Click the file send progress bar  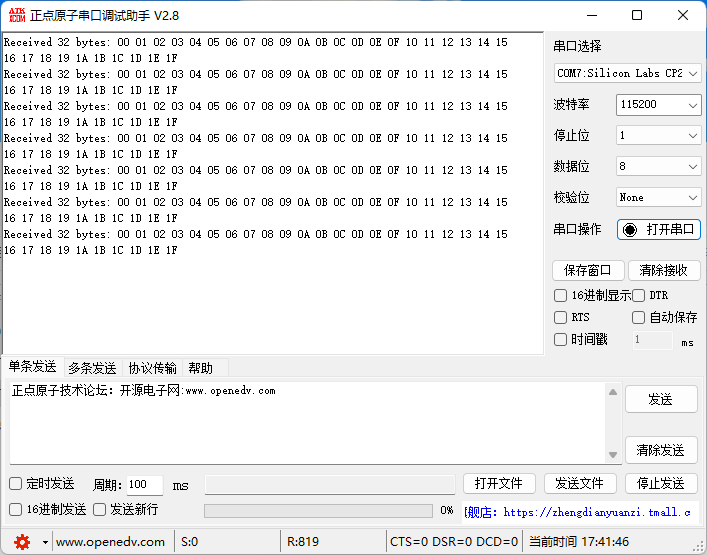[318, 511]
